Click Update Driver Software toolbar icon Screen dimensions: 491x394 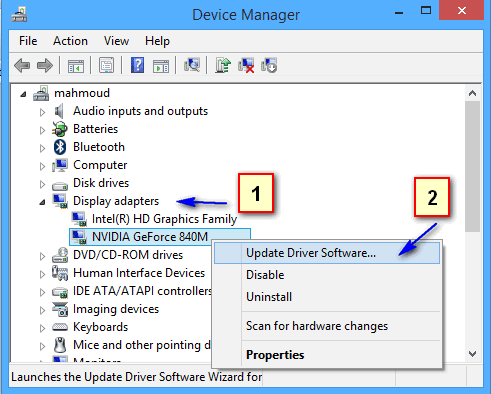223,65
